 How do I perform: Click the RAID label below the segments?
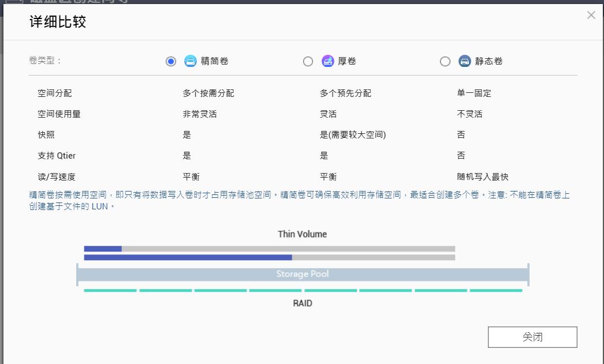point(302,303)
